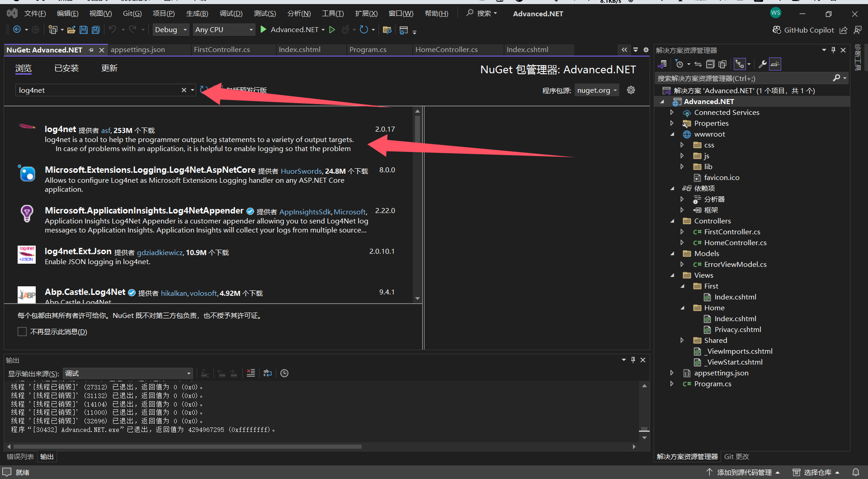Click the Solution Explorer sync arrows icon

click(x=698, y=64)
